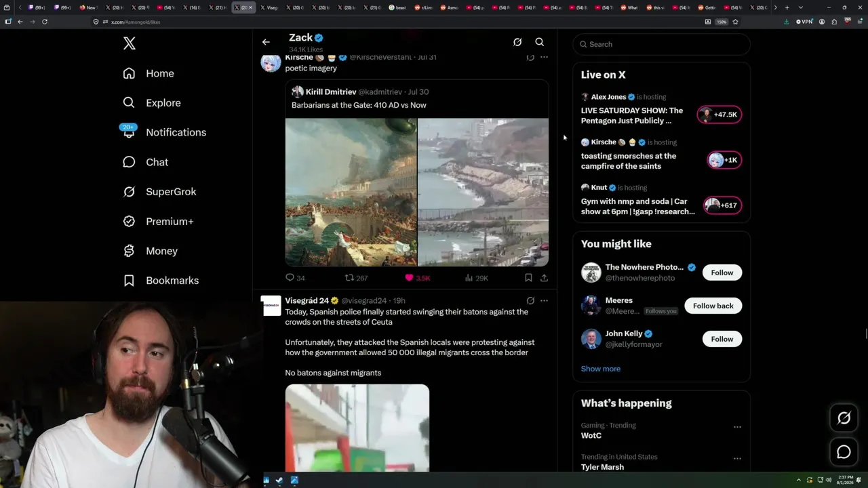The width and height of the screenshot is (868, 488).
Task: View analytics showing 29K views
Action: pos(476,278)
